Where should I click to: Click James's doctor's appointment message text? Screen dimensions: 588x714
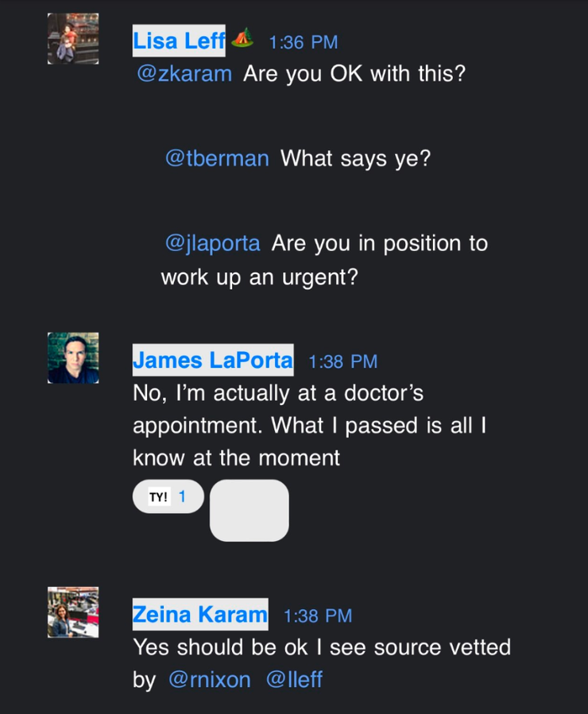point(308,425)
